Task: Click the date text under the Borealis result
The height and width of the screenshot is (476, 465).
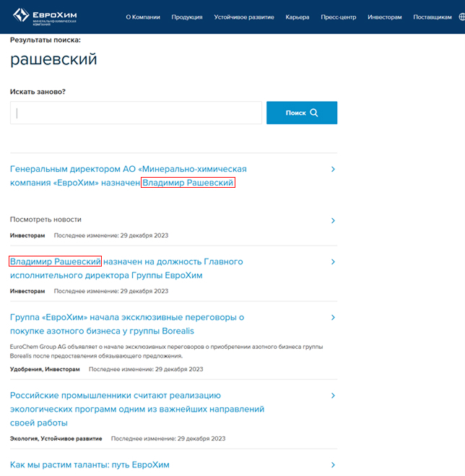Action: coord(146,369)
